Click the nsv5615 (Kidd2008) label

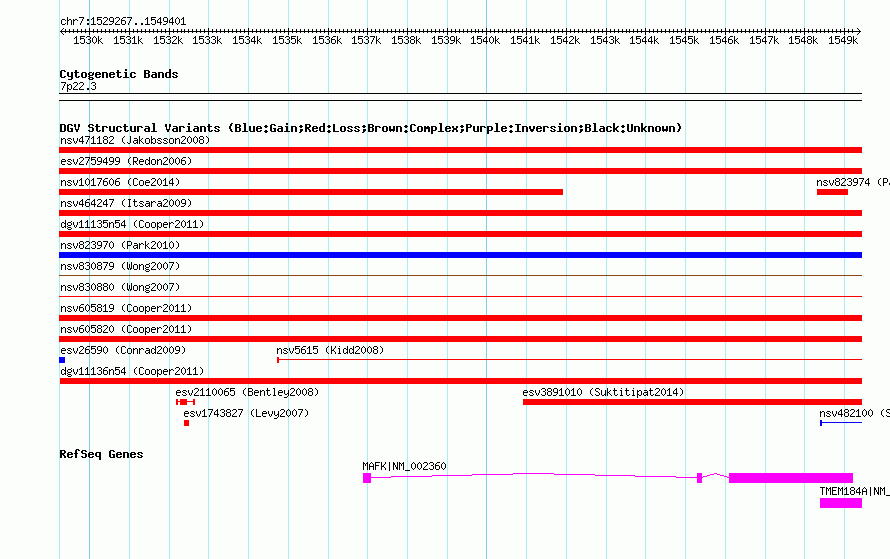pyautogui.click(x=330, y=350)
